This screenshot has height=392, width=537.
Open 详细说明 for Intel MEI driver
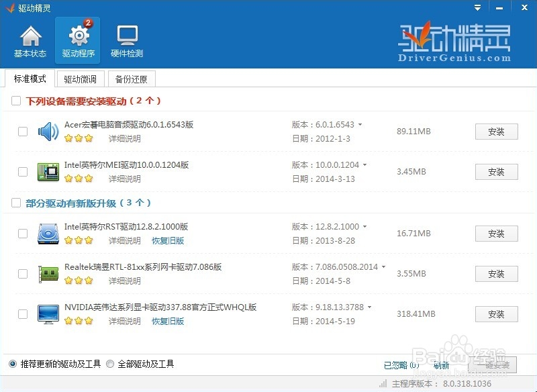125,179
